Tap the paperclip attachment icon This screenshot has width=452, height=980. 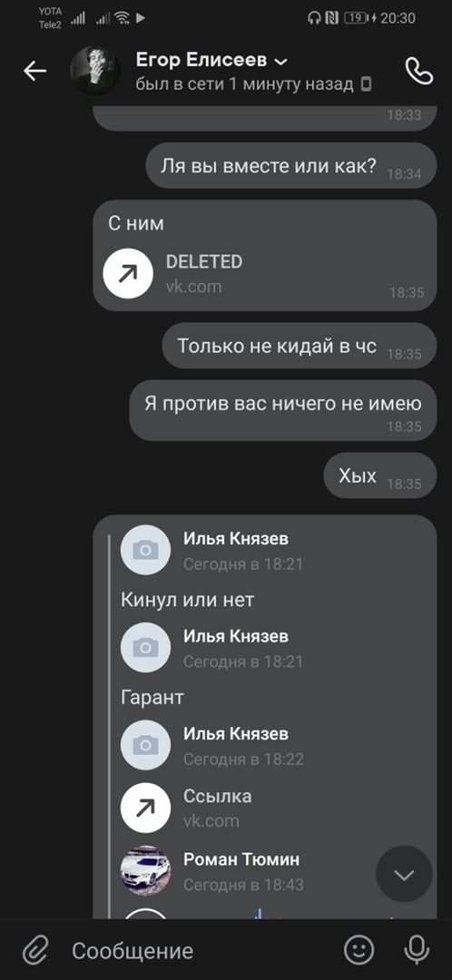[x=35, y=951]
